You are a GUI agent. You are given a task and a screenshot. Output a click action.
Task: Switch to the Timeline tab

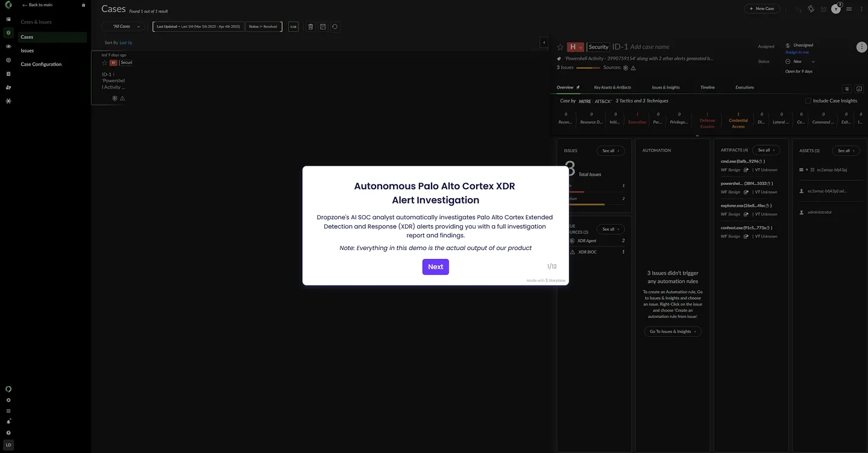[706, 87]
